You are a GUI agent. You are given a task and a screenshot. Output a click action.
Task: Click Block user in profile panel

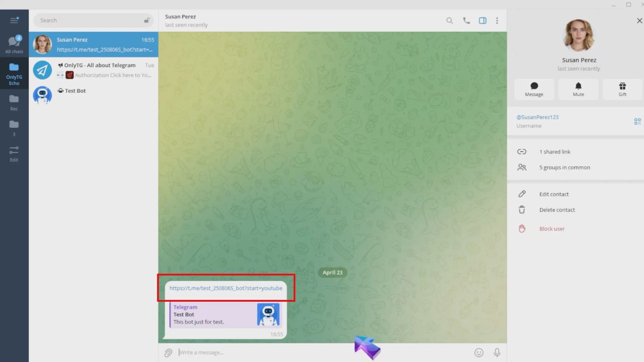(552, 229)
